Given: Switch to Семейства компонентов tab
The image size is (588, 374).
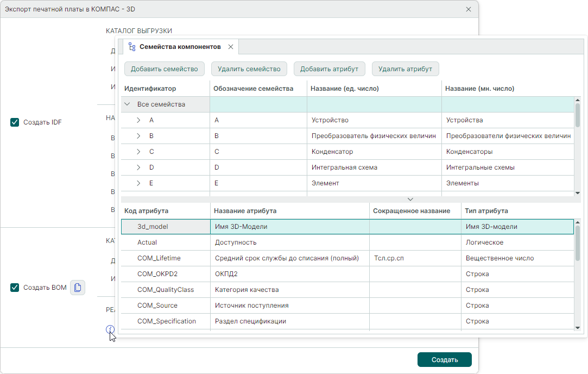Looking at the screenshot, I should [x=180, y=47].
